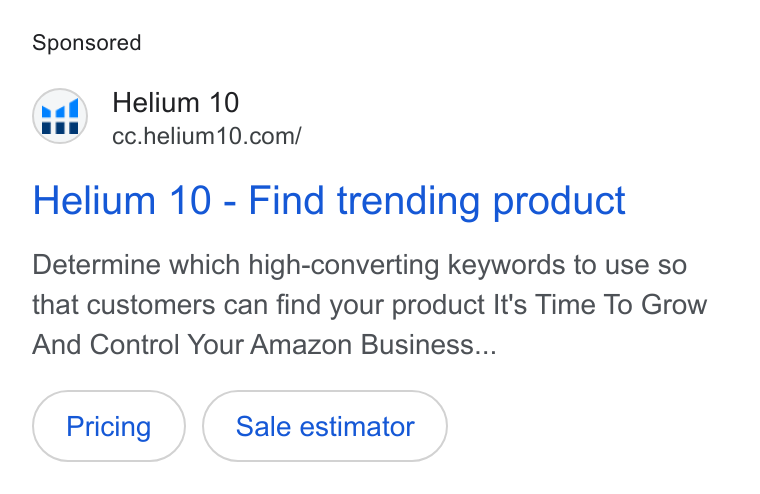Click 'Amazon Business...' at the description end

373,345
